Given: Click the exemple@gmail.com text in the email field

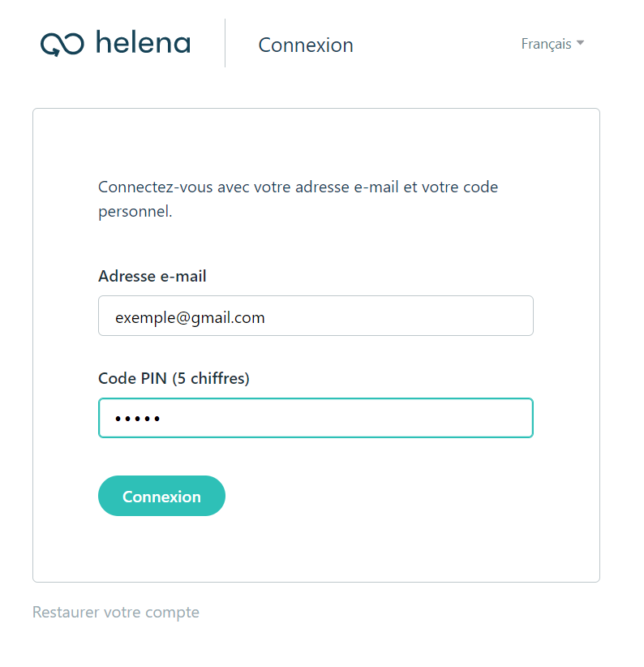Looking at the screenshot, I should 190,318.
